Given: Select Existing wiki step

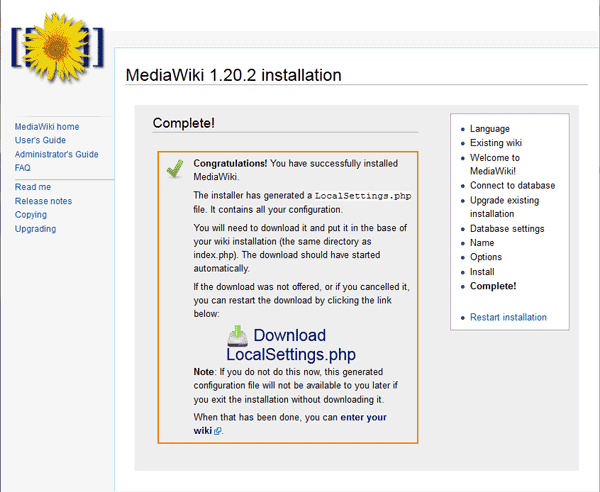Looking at the screenshot, I should pyautogui.click(x=496, y=143).
